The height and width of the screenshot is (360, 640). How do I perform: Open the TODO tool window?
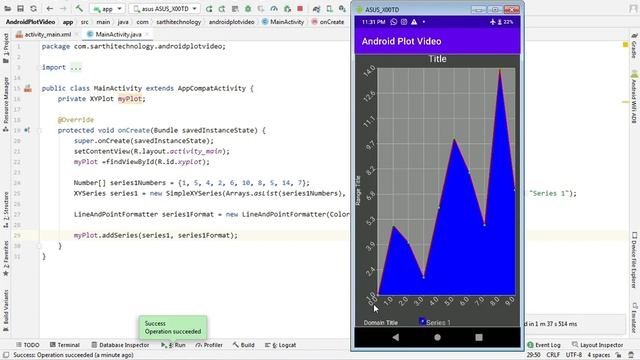tap(28, 345)
